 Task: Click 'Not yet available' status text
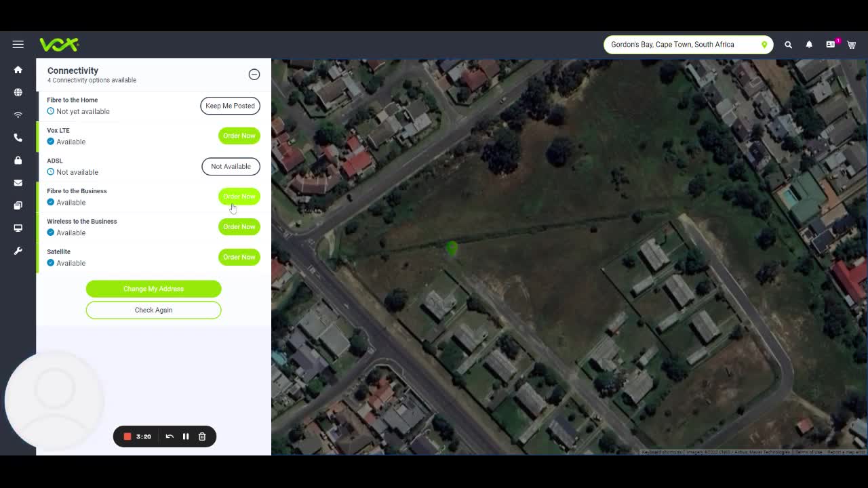tap(83, 111)
